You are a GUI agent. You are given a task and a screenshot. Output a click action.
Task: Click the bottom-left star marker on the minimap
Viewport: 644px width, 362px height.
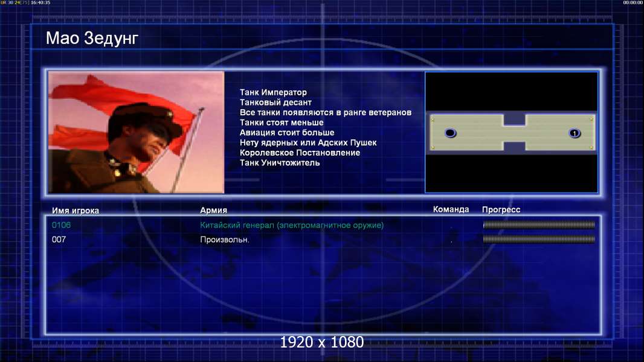coord(433,147)
